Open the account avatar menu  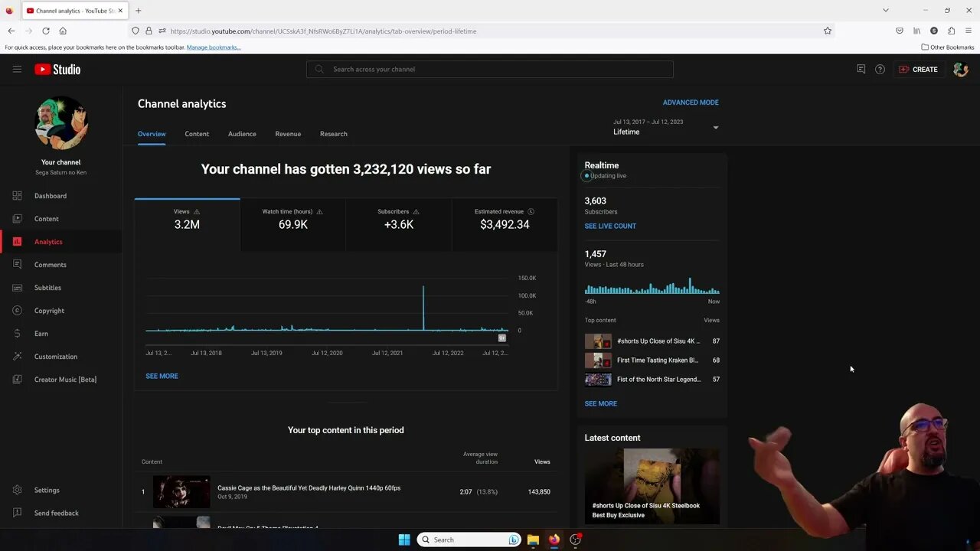(x=960, y=69)
